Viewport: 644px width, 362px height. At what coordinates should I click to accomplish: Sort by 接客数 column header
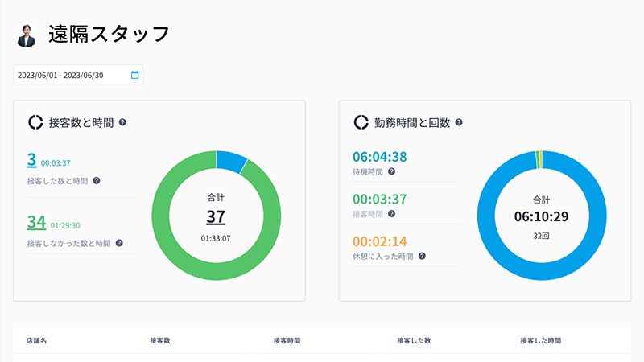click(x=159, y=341)
